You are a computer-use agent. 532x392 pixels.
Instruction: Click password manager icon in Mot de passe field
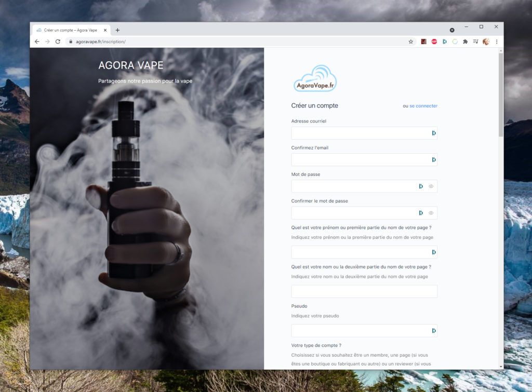pos(421,186)
